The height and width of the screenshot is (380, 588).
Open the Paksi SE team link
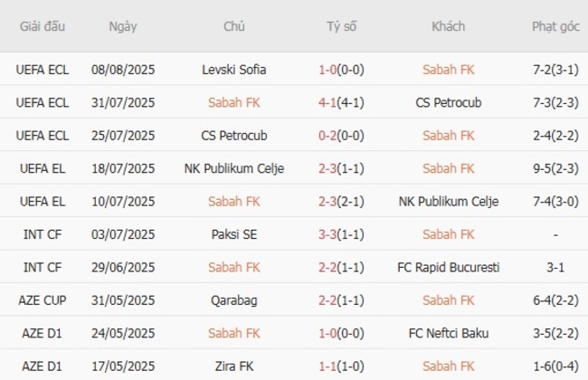(x=234, y=234)
